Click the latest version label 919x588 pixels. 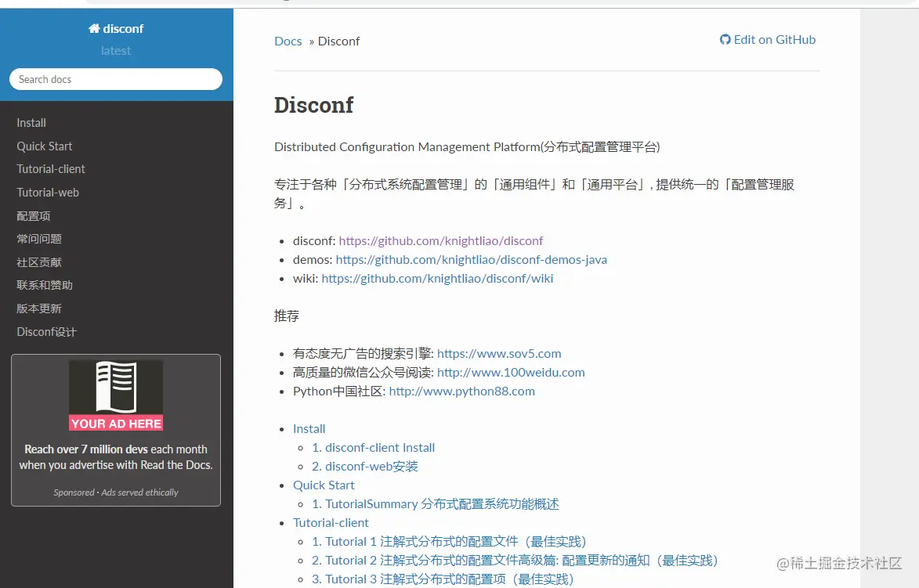pos(116,51)
